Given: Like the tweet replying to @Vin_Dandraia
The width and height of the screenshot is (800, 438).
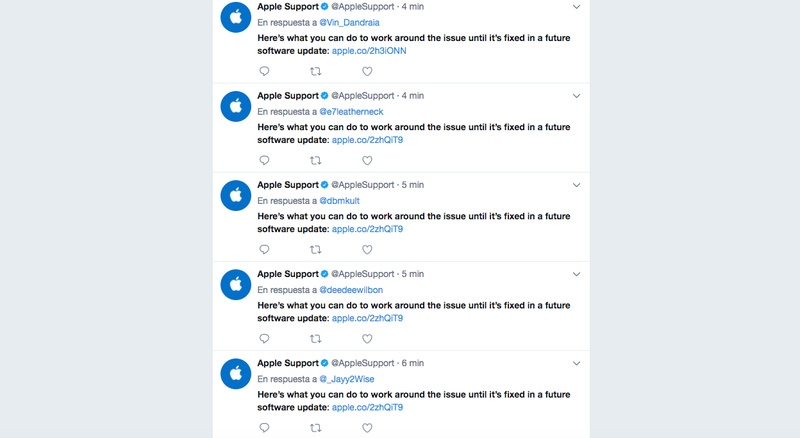Looking at the screenshot, I should [367, 71].
